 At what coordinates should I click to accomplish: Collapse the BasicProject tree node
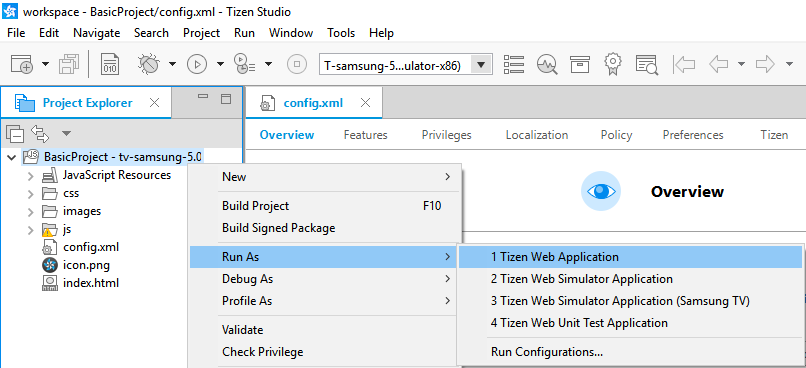(x=11, y=157)
